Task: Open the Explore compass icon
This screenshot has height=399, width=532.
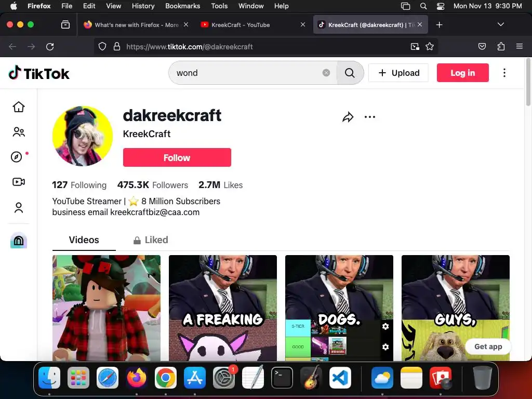Action: point(16,157)
